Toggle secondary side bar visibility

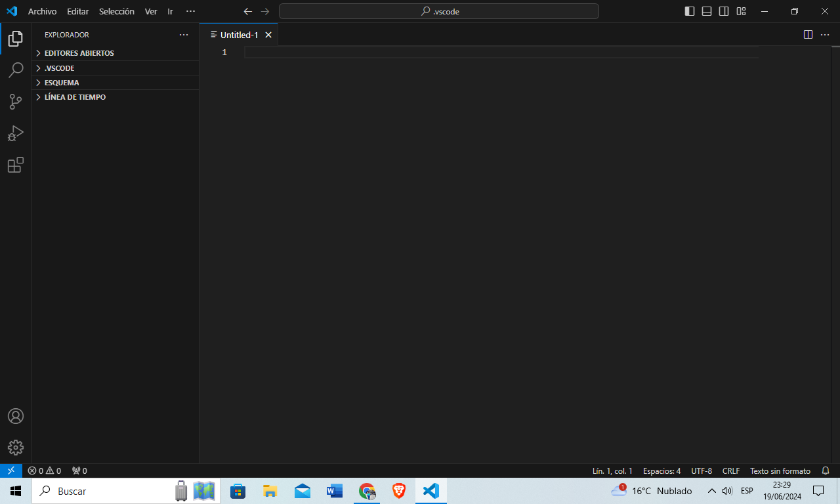[x=724, y=11]
